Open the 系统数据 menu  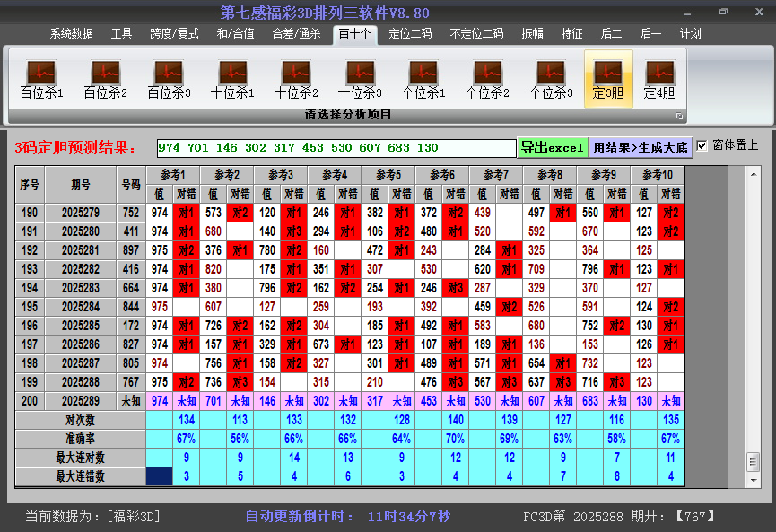pyautogui.click(x=70, y=33)
